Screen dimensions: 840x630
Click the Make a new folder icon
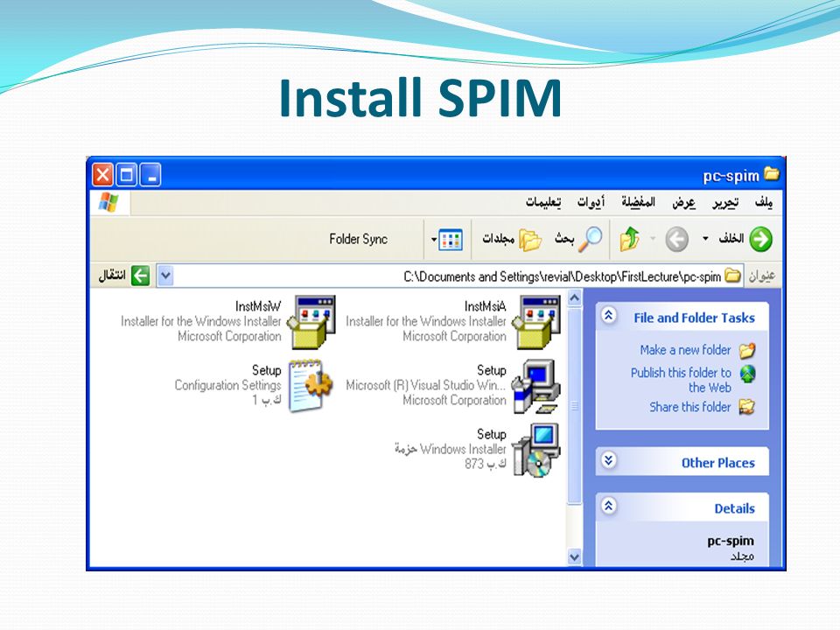747,350
